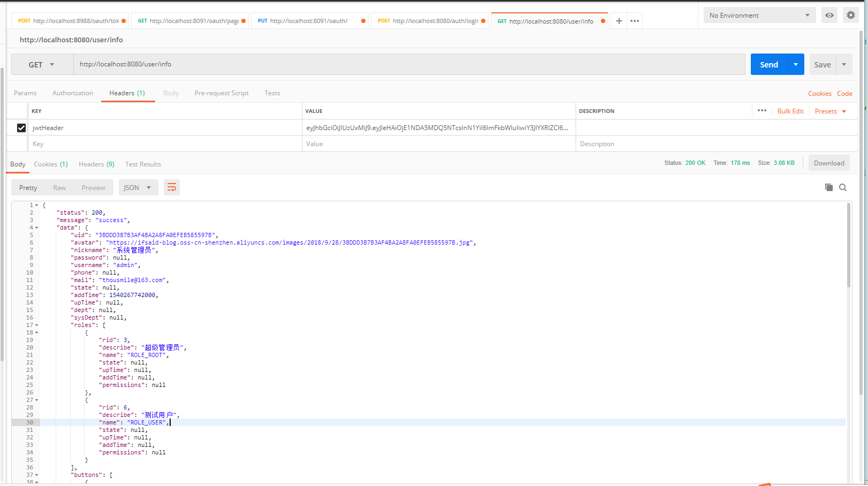Image resolution: width=868 pixels, height=486 pixels.
Task: Click the Download response button
Action: pyautogui.click(x=829, y=163)
